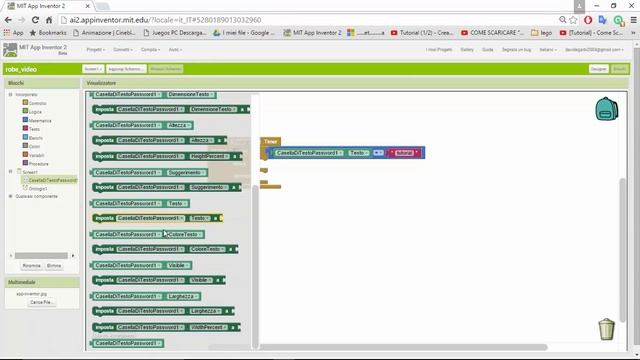Click the workspace vertical scrollbar

[x=622, y=249]
